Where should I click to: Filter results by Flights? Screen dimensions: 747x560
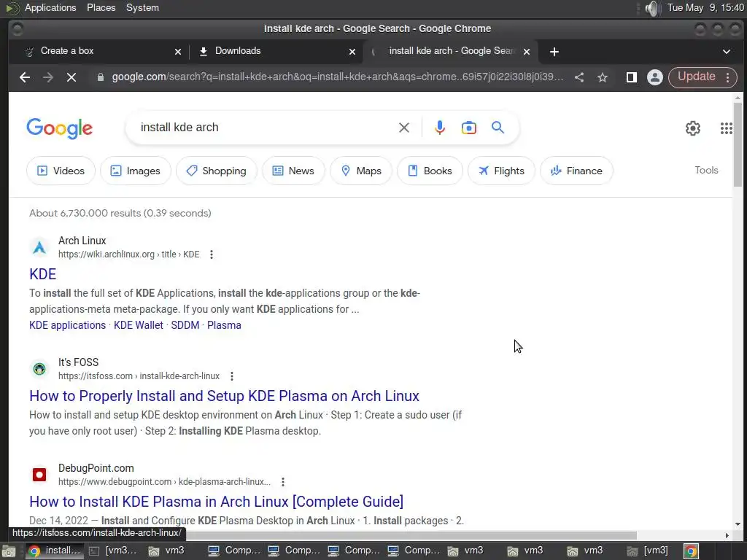point(501,171)
